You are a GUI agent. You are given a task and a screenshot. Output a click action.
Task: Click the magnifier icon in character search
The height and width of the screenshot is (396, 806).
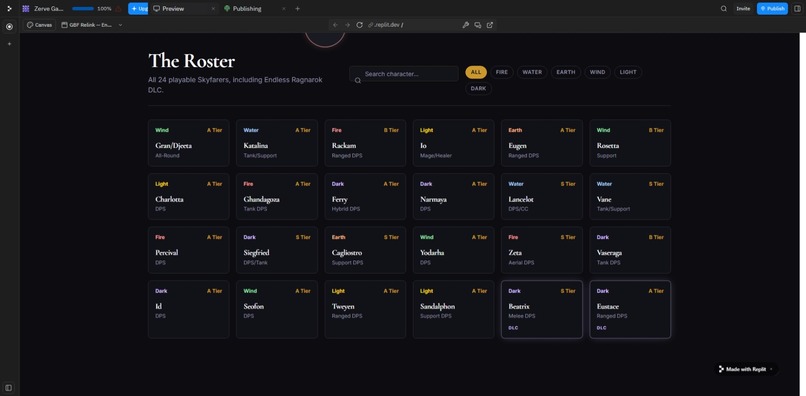(x=358, y=80)
